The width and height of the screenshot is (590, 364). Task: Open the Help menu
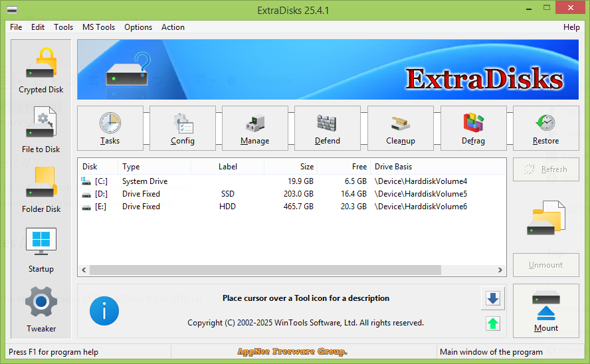(x=571, y=27)
